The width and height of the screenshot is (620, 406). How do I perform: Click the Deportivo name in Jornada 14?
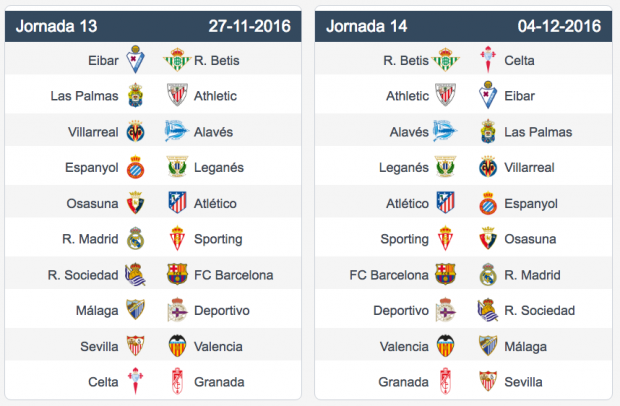[x=401, y=311]
